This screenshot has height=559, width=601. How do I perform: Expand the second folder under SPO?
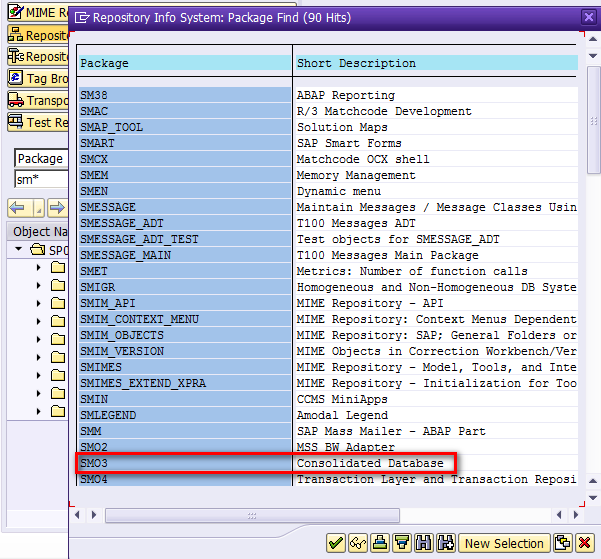click(38, 285)
